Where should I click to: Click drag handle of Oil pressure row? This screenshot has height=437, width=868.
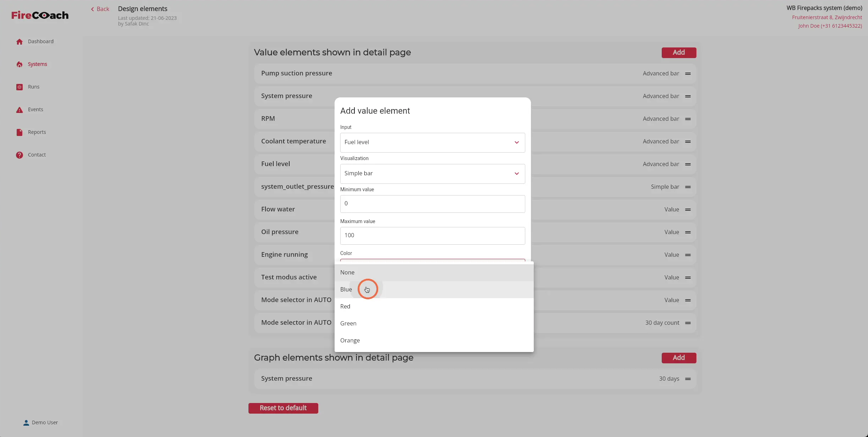tap(688, 232)
